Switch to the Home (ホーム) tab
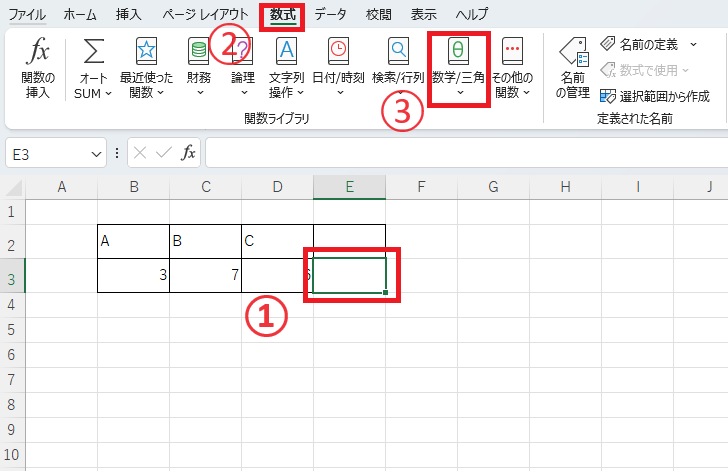Screen dimensions: 728x471 tap(80, 14)
